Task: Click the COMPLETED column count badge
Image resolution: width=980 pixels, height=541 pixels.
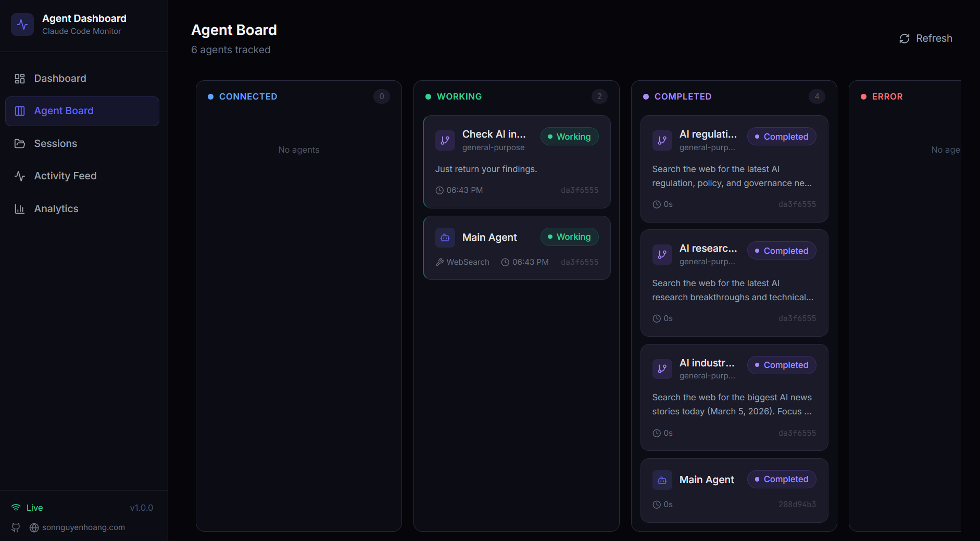Action: [816, 96]
